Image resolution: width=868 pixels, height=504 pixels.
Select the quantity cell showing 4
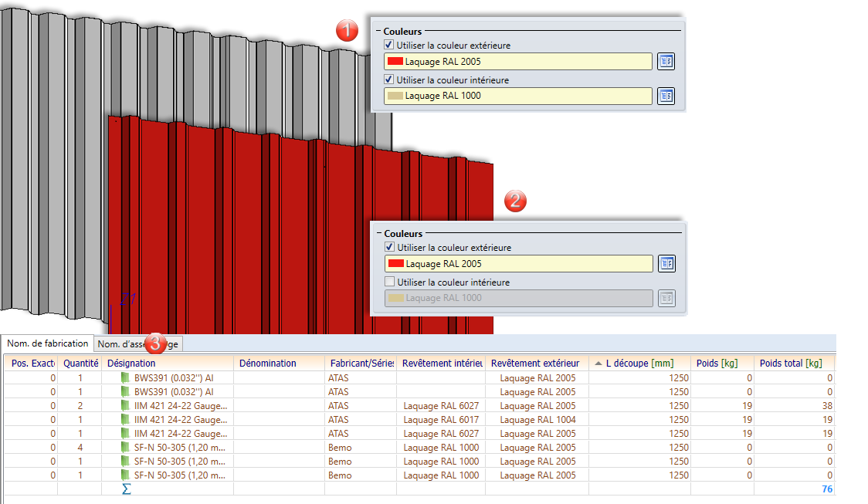point(80,447)
